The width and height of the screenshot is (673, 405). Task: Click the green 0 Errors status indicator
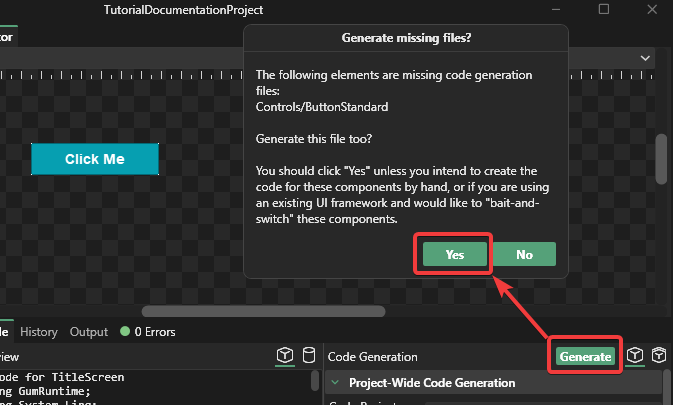point(146,332)
